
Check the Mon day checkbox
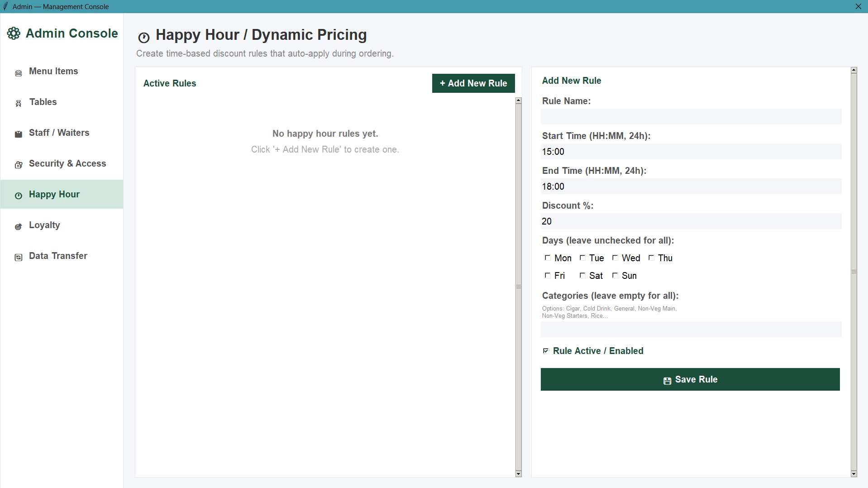pos(548,258)
